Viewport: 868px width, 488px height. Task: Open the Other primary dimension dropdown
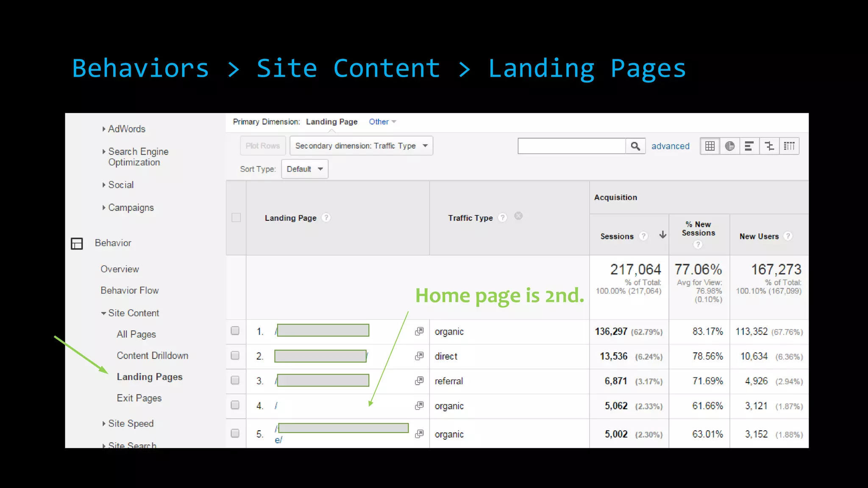click(382, 122)
